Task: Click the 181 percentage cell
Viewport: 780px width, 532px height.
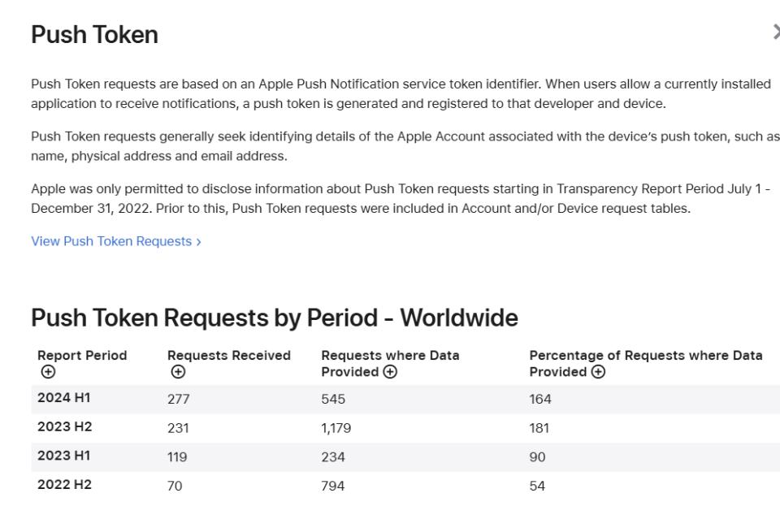Action: [539, 428]
